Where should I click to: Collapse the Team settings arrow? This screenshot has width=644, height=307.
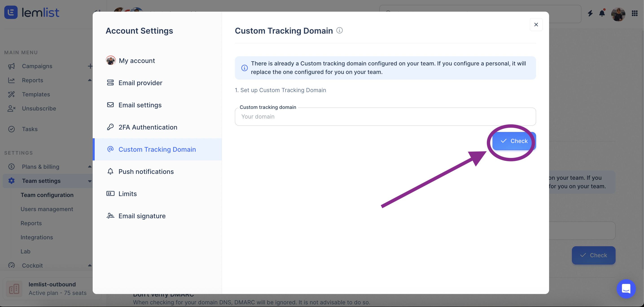[90, 181]
